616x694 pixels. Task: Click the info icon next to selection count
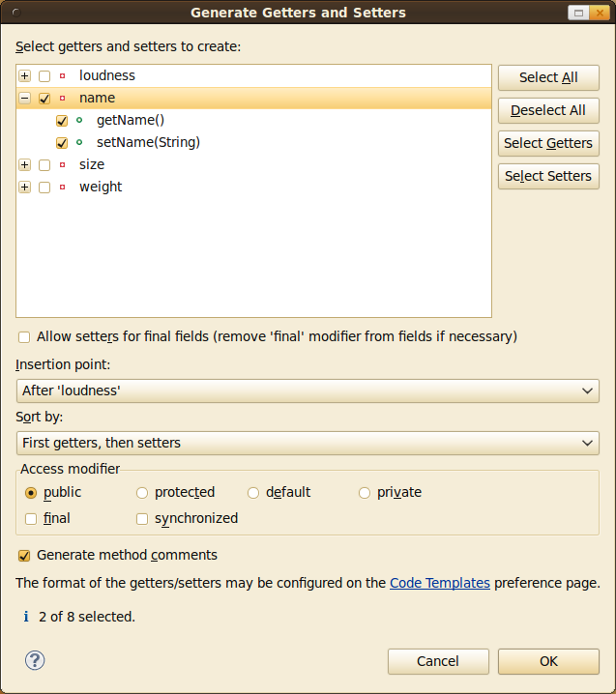click(x=26, y=616)
